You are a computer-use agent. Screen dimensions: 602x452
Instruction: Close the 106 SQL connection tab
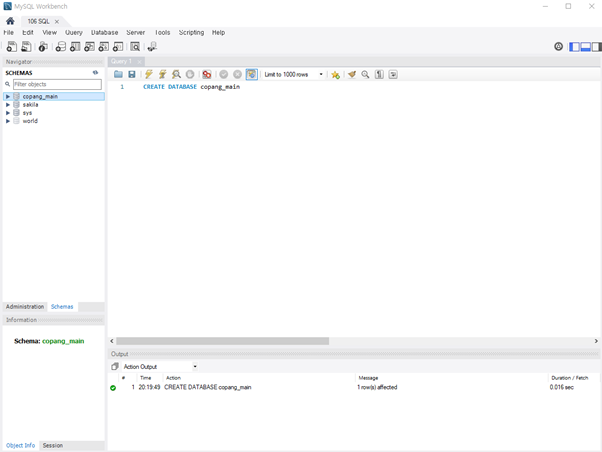(57, 22)
